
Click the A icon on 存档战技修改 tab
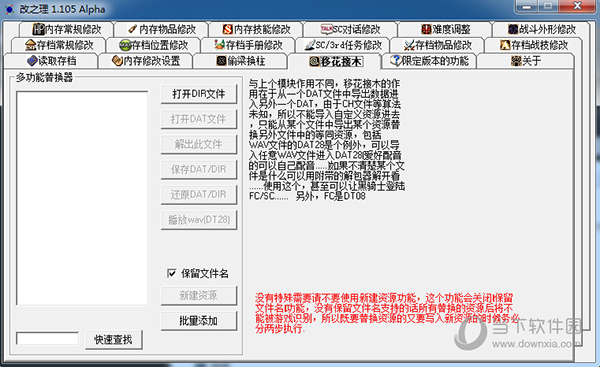[x=505, y=45]
